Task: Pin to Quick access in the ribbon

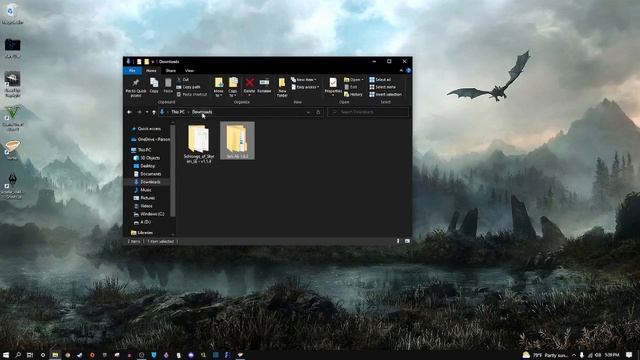Action: 136,87
